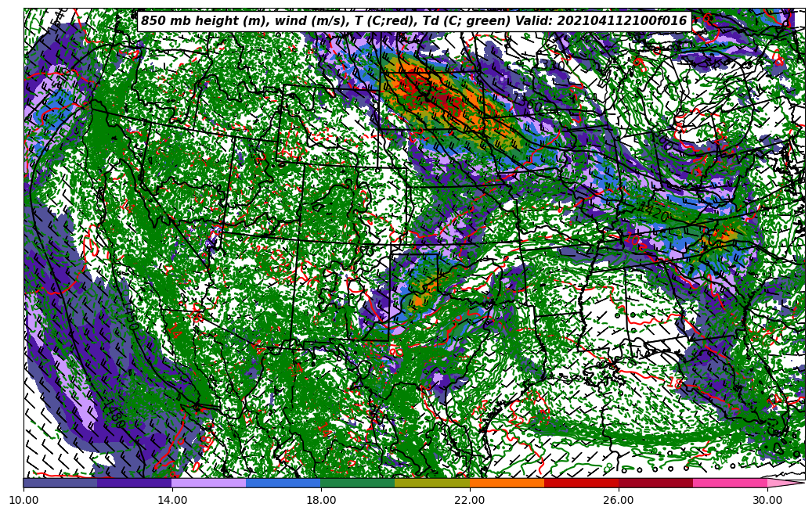Click the slate-blue 10–12 colorbar segment
The height and width of the screenshot is (514, 812).
[x=60, y=483]
